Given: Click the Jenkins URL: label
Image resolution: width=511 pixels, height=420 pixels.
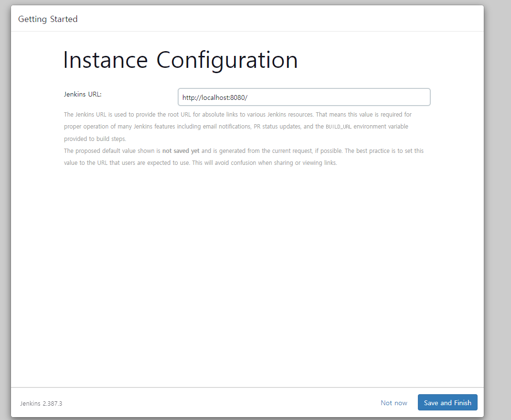Looking at the screenshot, I should [x=83, y=94].
